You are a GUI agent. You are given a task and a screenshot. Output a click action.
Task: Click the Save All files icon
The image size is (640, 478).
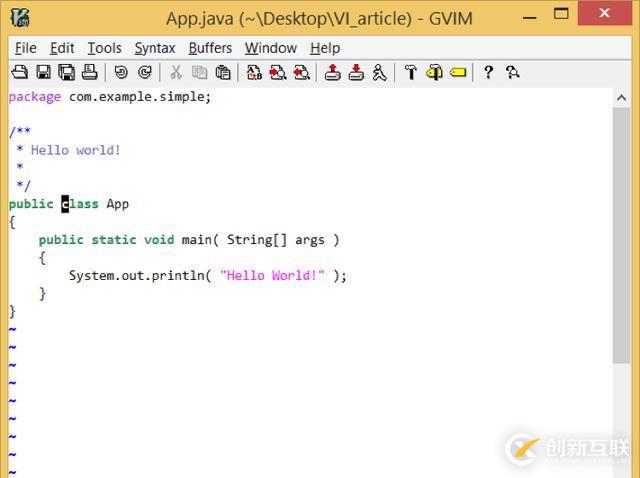[x=66, y=72]
